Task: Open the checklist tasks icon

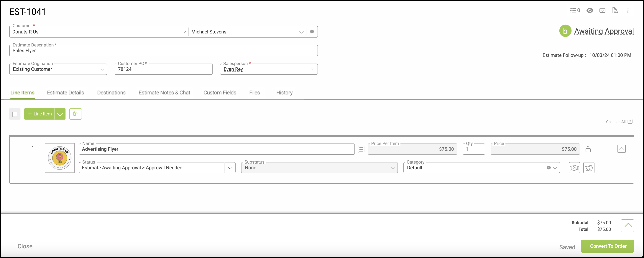Action: click(x=574, y=10)
